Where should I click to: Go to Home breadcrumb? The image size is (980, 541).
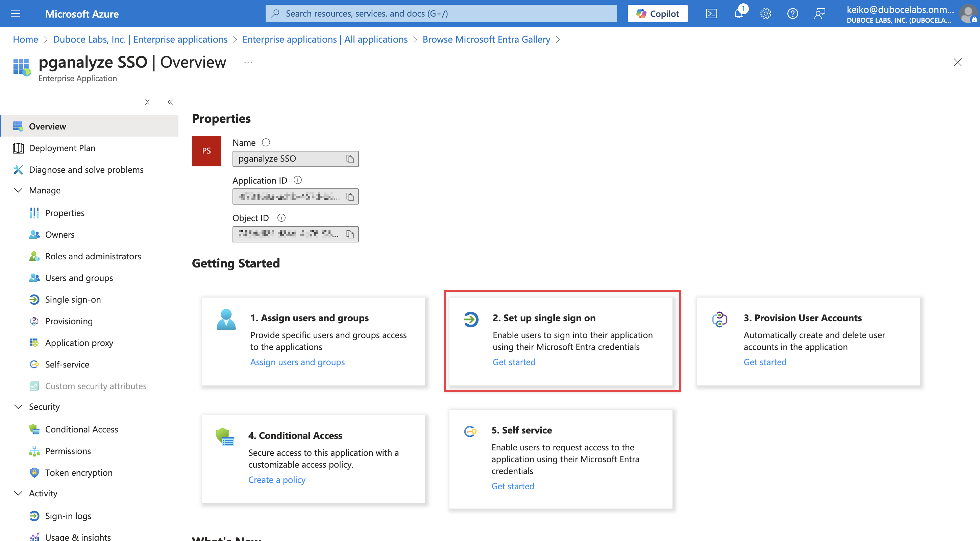point(25,39)
